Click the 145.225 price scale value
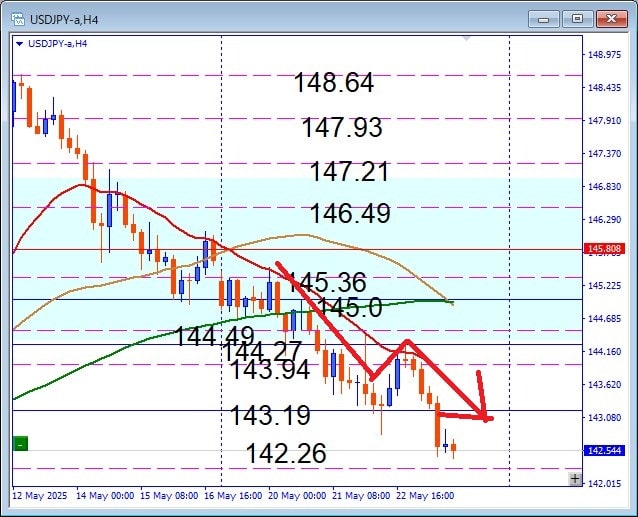The height and width of the screenshot is (517, 638). click(x=605, y=286)
